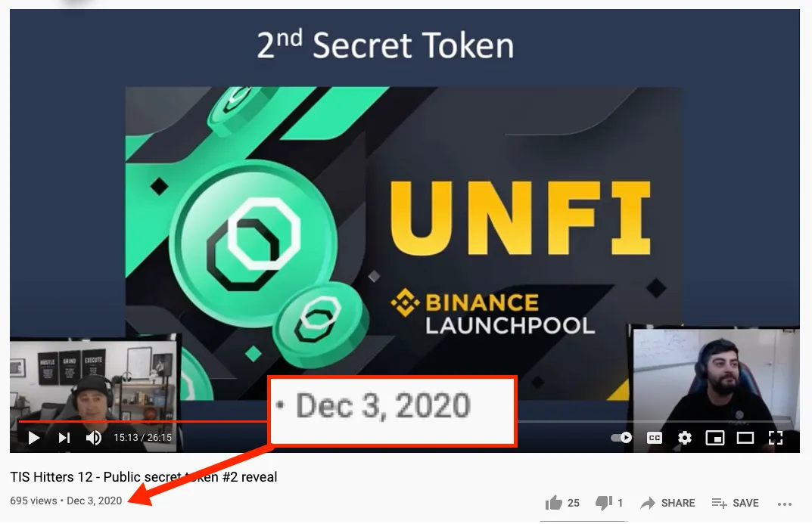Play the video with the play icon
This screenshot has width=812, height=524.
(33, 438)
